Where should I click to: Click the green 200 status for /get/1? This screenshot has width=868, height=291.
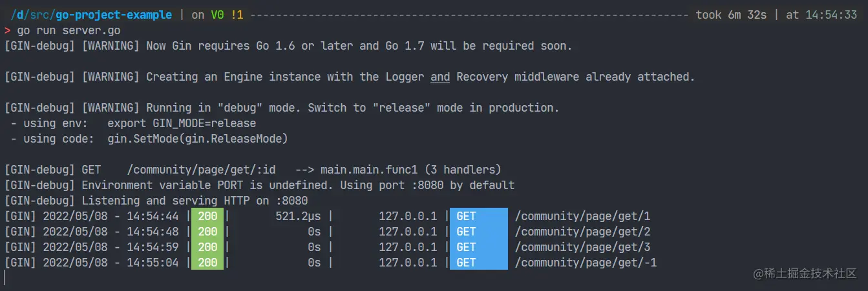[x=207, y=216]
